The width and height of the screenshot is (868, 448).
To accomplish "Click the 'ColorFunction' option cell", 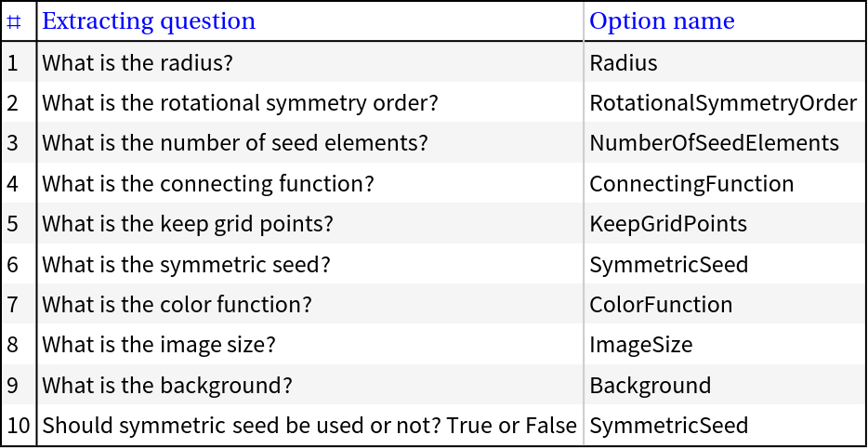I will pyautogui.click(x=661, y=305).
